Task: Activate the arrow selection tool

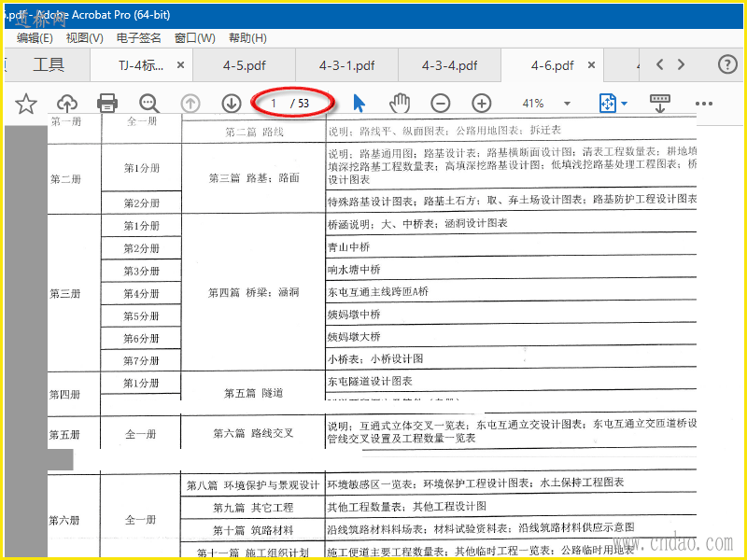Action: (359, 103)
